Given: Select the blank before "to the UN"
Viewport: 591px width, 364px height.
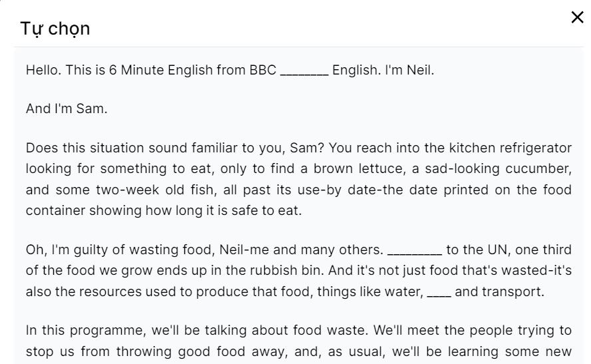Looking at the screenshot, I should 414,250.
